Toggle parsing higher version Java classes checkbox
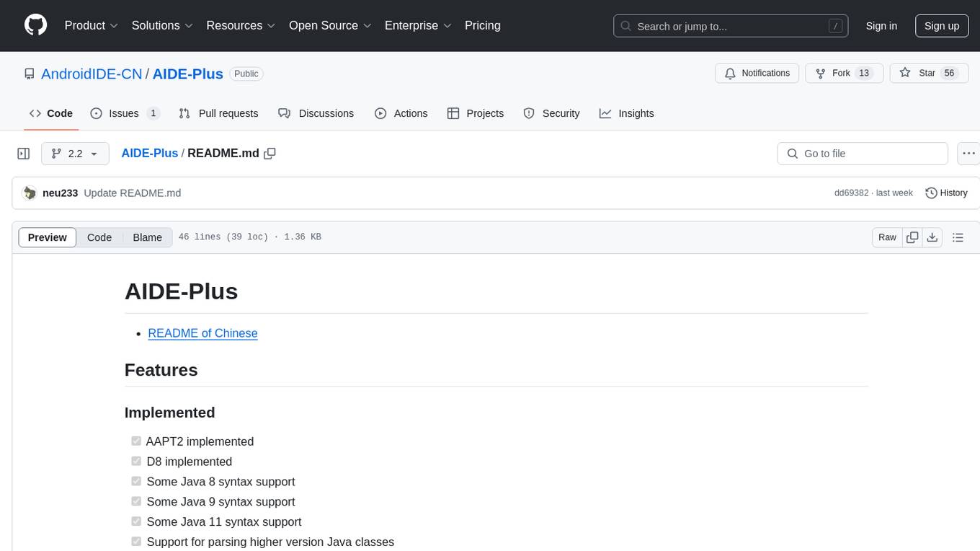 point(136,542)
